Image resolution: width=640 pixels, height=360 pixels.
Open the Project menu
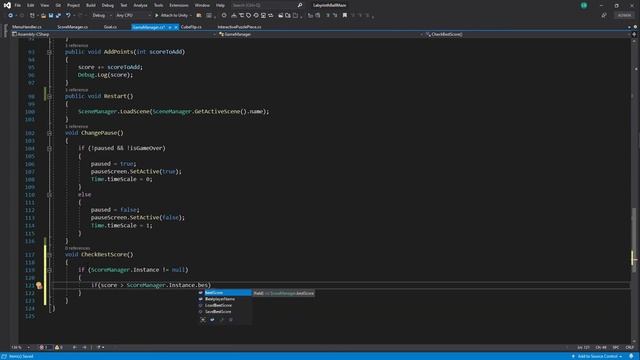coord(73,5)
